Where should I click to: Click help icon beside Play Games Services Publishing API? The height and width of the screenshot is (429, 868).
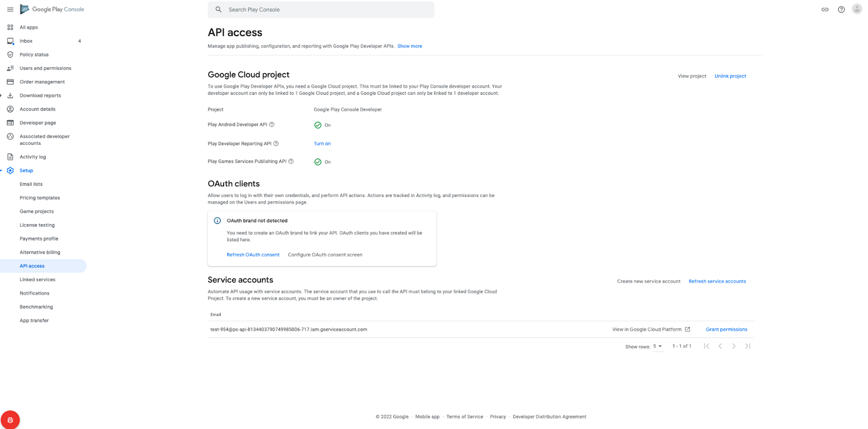pyautogui.click(x=291, y=161)
